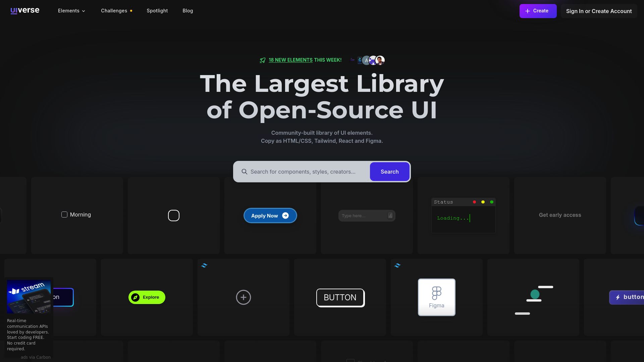
Task: Click Sign In or Create Account link
Action: pos(599,11)
